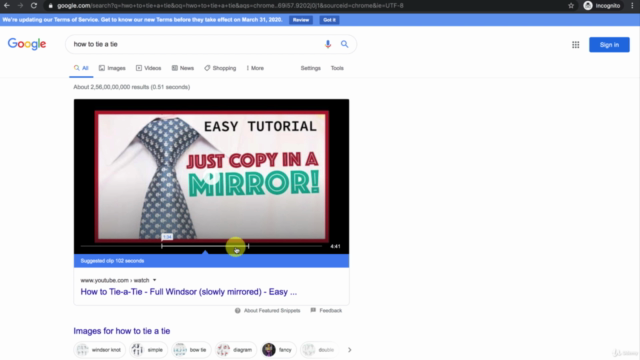Expand the More search categories menu

click(255, 68)
